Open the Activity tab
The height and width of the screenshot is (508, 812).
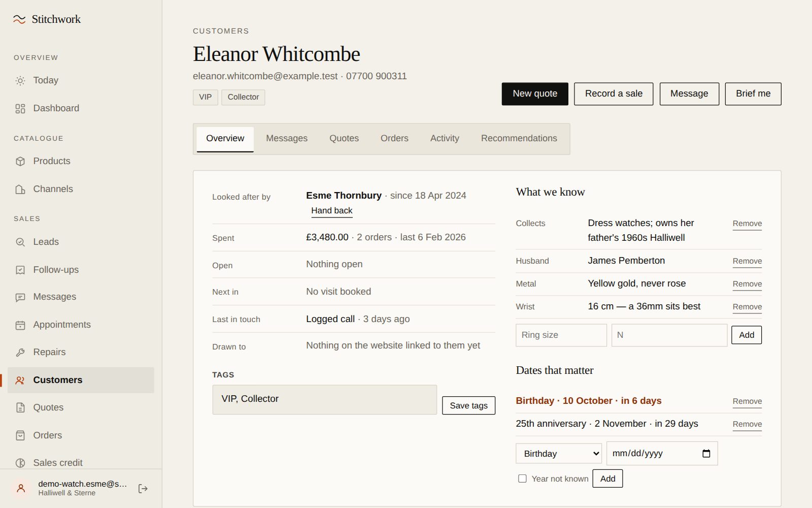(445, 139)
